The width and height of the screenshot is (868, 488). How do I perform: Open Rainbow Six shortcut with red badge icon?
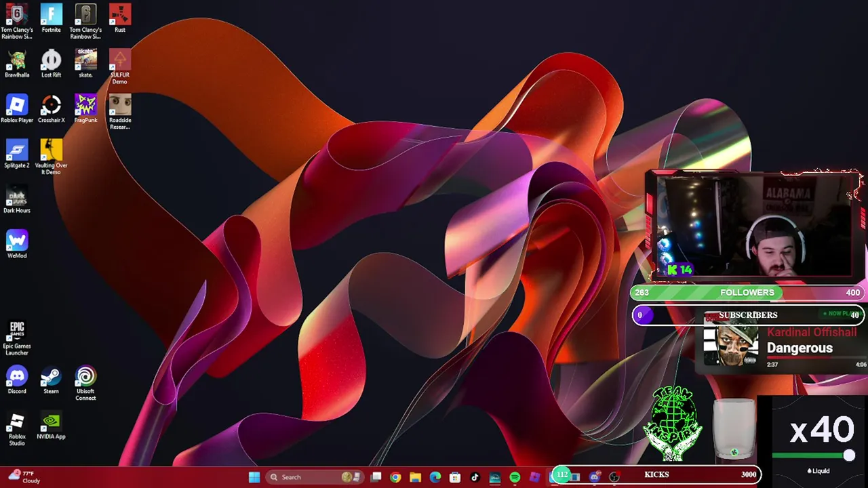point(17,22)
